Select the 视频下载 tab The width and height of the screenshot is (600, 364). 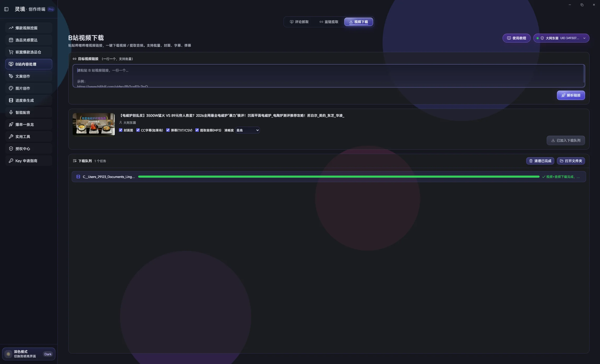[x=358, y=22]
